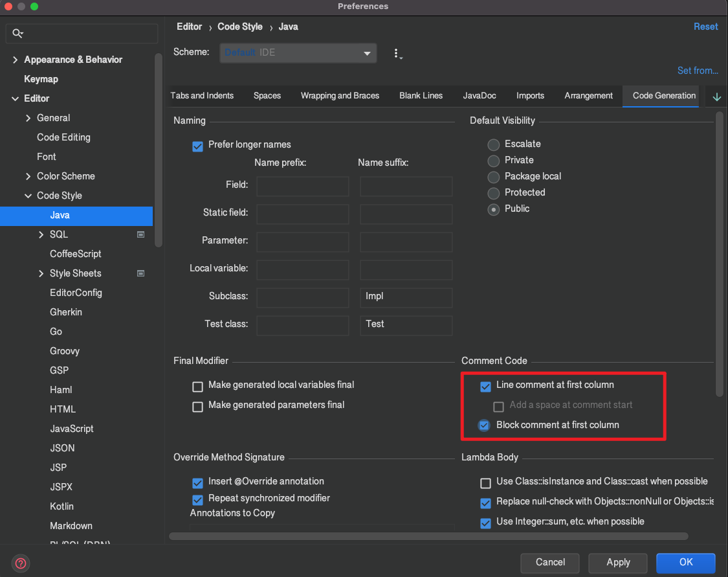Enable Make generated local variables final
This screenshot has height=577, width=728.
[x=198, y=387]
